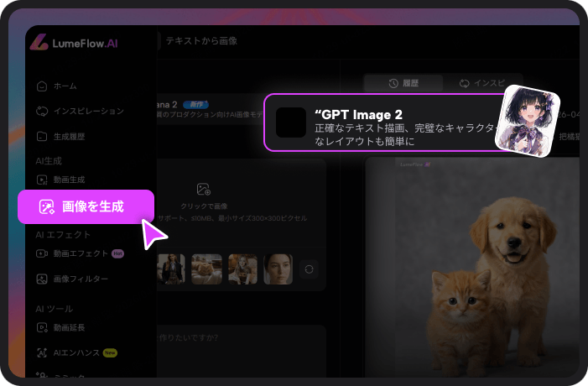Open AIエンハンス in the sidebar
The height and width of the screenshot is (386, 588).
pyautogui.click(x=76, y=352)
